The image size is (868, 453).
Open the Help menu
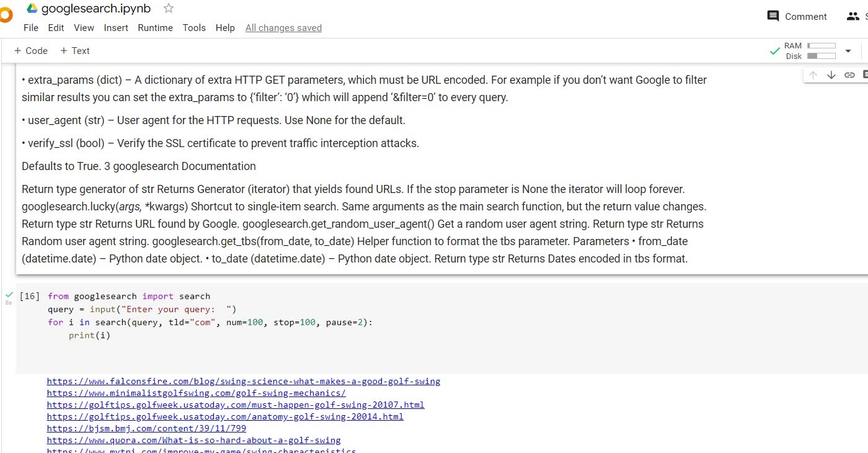tap(225, 28)
